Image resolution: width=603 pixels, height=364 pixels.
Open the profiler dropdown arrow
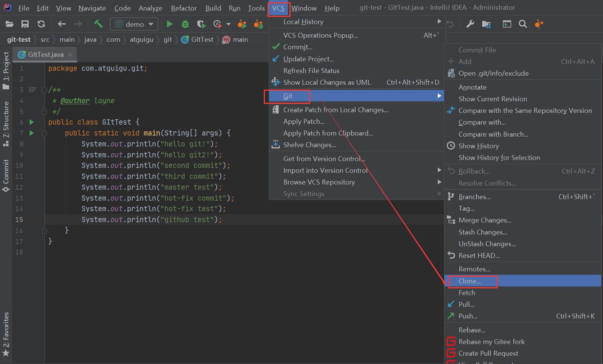tap(228, 24)
